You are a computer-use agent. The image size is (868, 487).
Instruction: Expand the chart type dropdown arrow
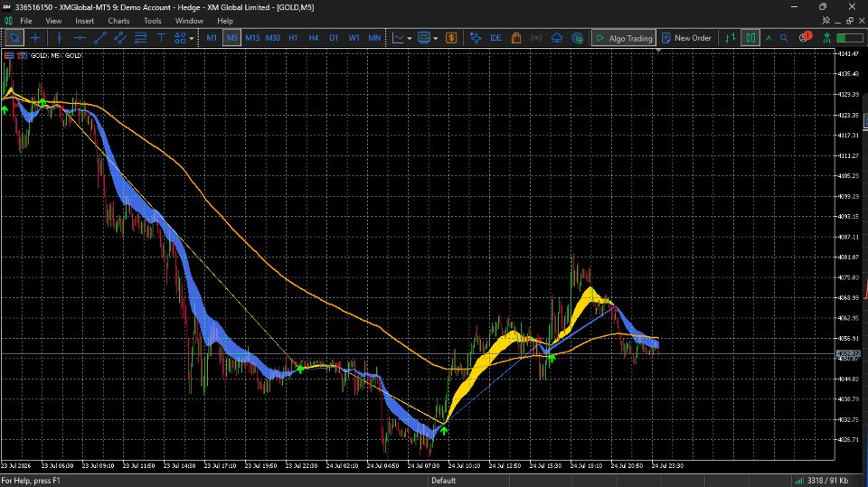[x=410, y=39]
